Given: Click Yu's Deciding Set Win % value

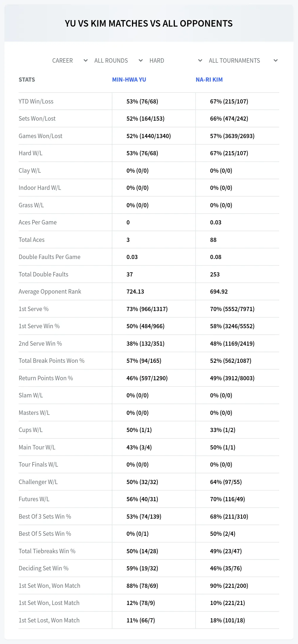Looking at the screenshot, I should pyautogui.click(x=142, y=568).
